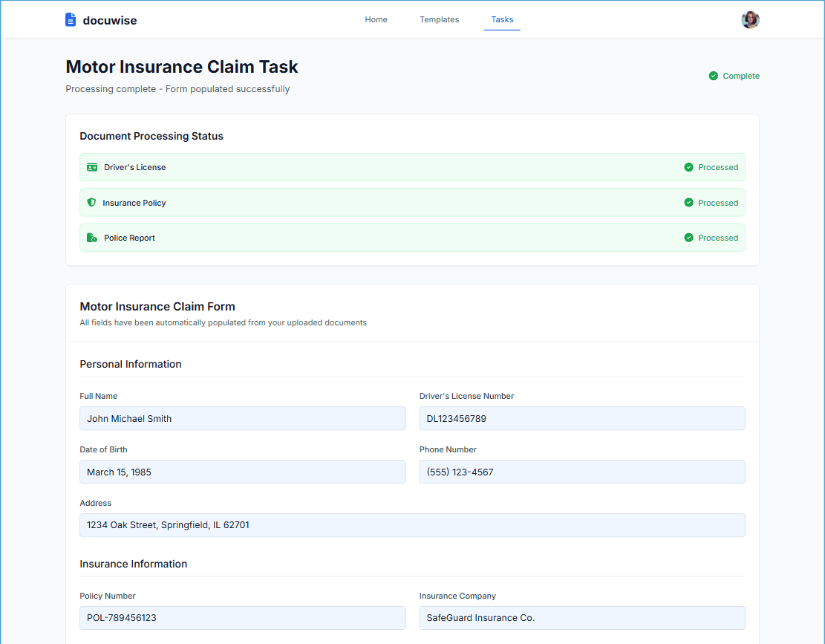Click the green Complete status check icon
The width and height of the screenshot is (825, 644).
tap(713, 75)
